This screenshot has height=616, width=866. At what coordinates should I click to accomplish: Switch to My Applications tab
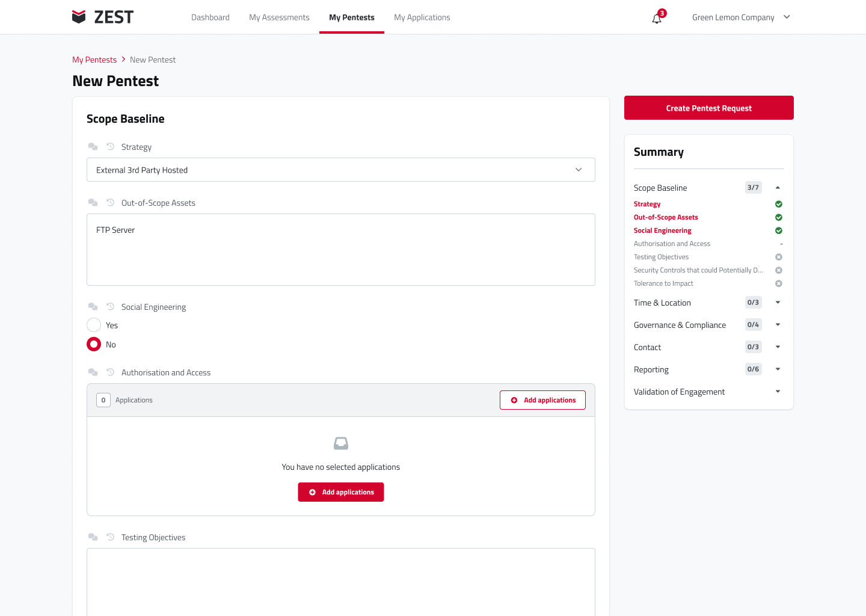(x=422, y=17)
